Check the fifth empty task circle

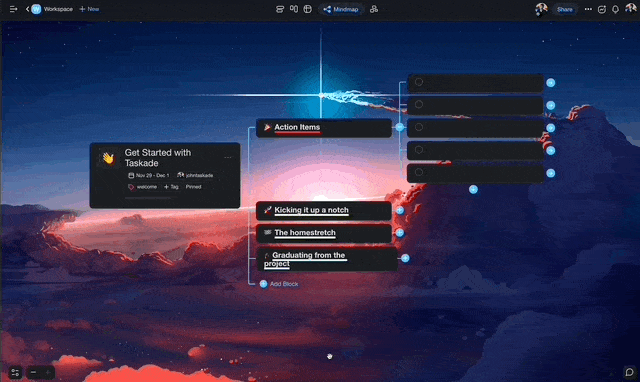(x=419, y=172)
